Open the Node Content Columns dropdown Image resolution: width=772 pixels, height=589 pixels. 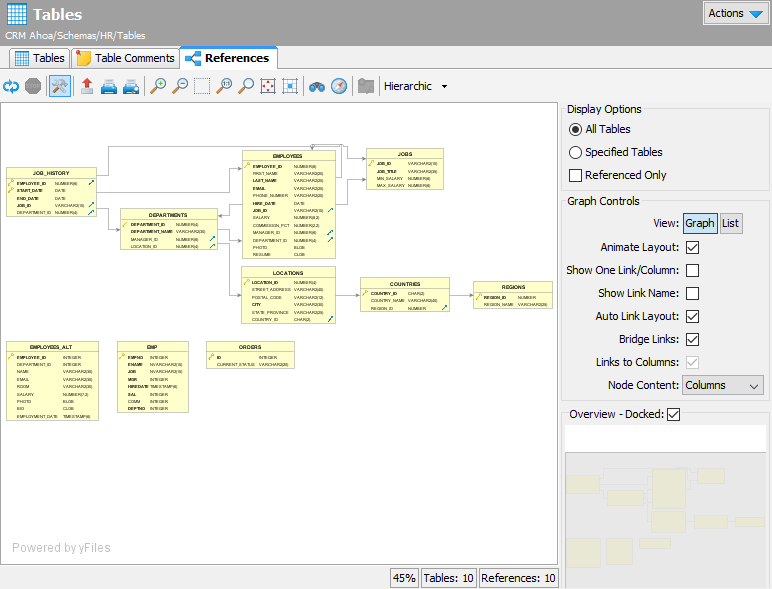(722, 385)
